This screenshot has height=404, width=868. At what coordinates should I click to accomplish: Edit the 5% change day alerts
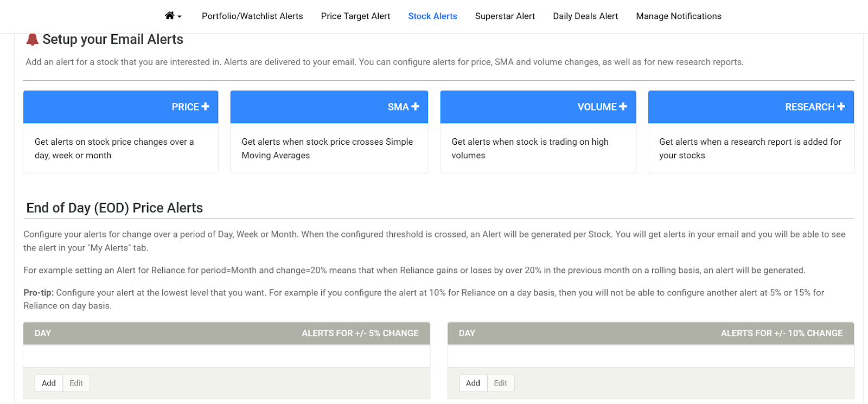click(76, 383)
